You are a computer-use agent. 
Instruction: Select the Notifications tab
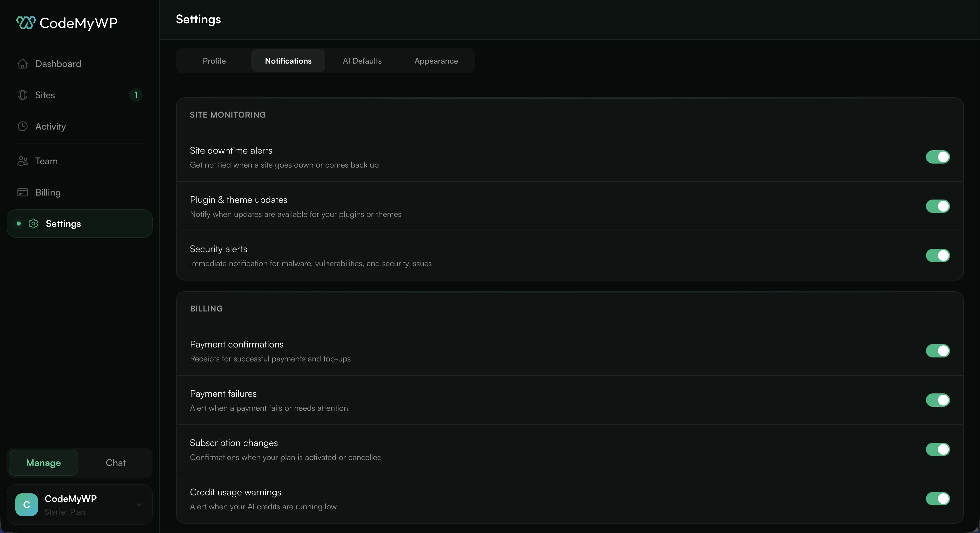[x=288, y=61]
